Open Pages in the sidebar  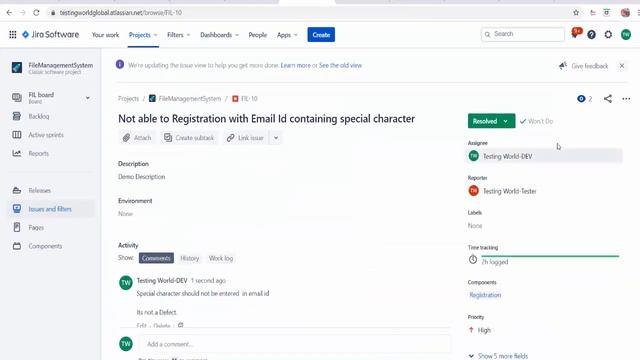(51, 228)
